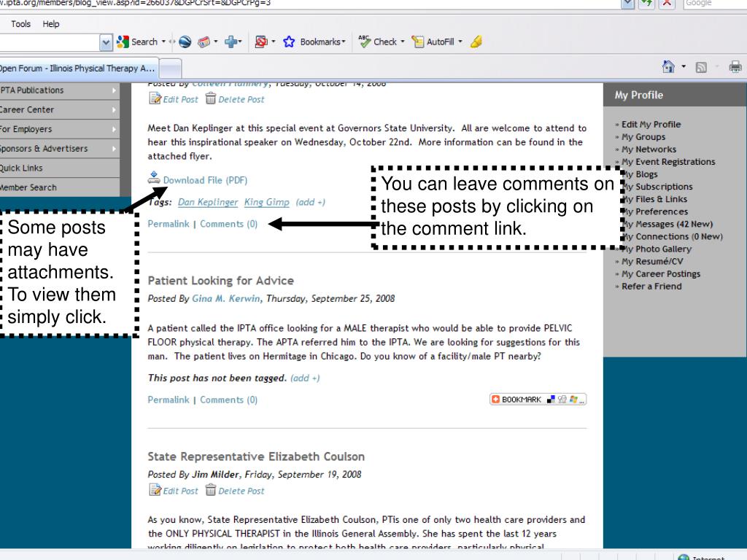Click Permalink under the Dan Keplinger post
The image size is (747, 560).
click(169, 224)
